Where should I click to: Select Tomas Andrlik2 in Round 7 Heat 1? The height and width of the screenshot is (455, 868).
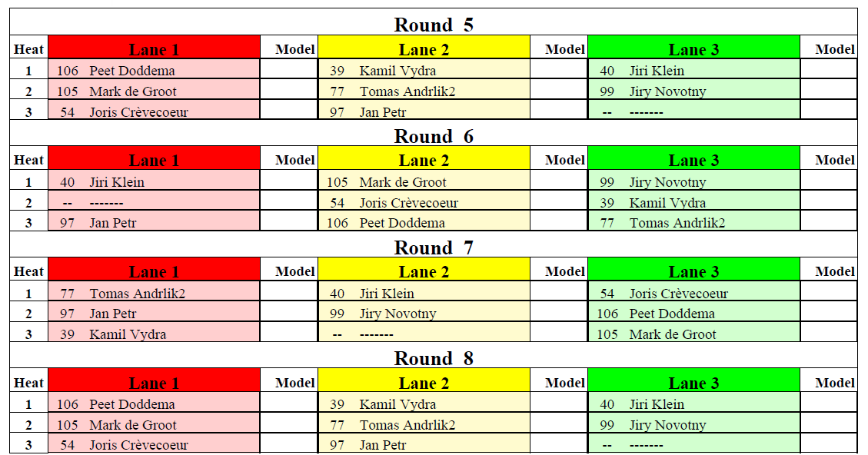coord(138,294)
